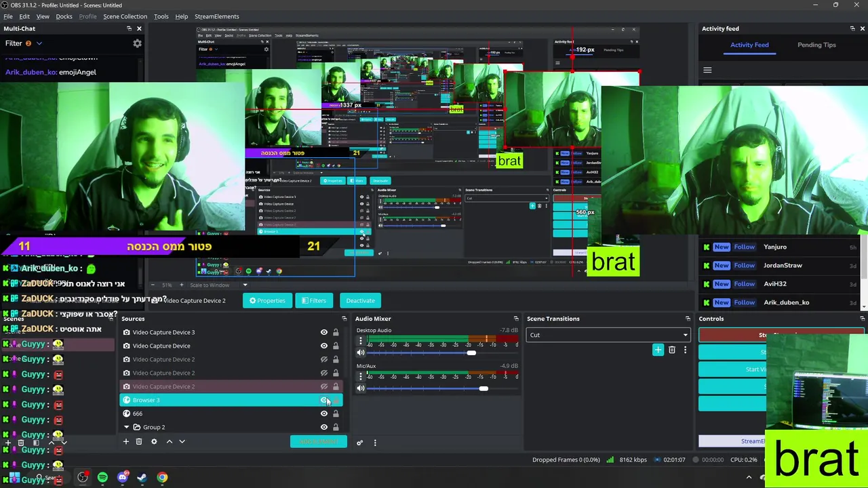Screen dimensions: 868x488
Task: Mute the Mic/Aux speaker icon
Action: click(x=361, y=388)
